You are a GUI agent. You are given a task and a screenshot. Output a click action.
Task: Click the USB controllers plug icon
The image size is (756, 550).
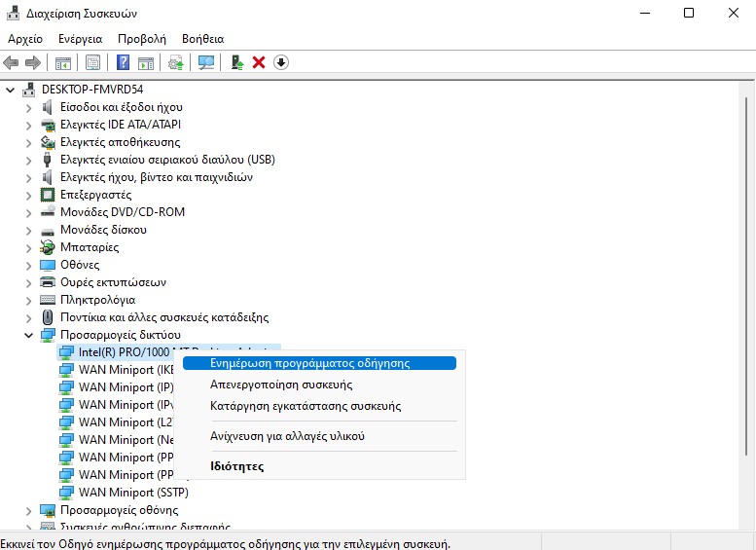tap(47, 160)
